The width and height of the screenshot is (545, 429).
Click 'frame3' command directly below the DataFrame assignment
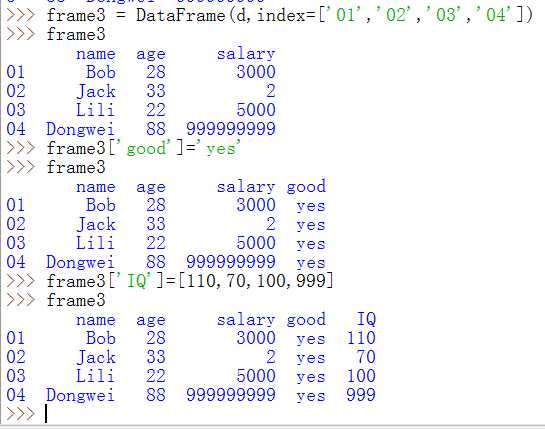(76, 34)
